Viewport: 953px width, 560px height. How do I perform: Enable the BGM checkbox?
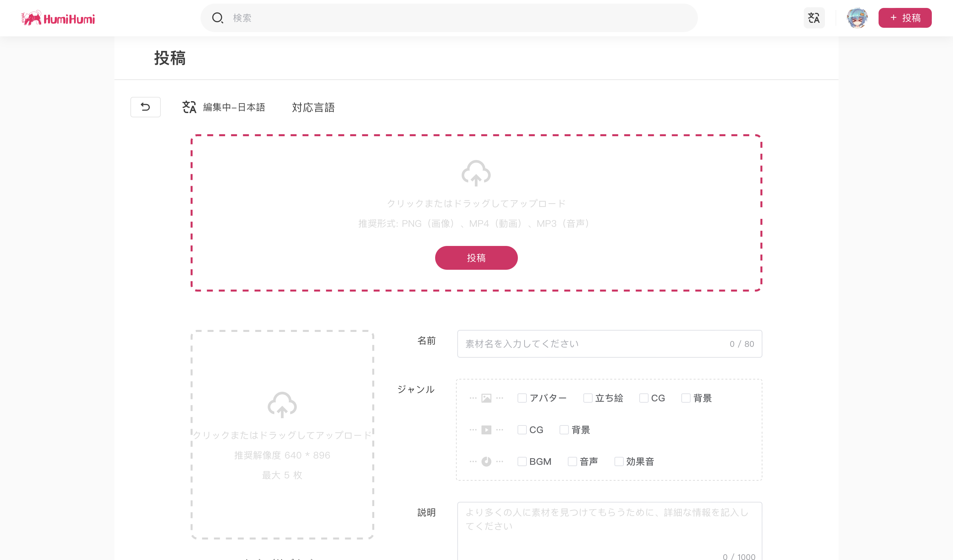pos(522,461)
